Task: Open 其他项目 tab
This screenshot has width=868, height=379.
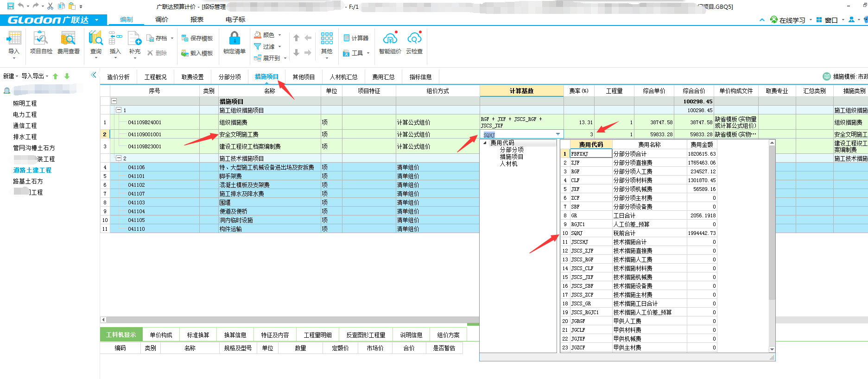Action: 304,77
